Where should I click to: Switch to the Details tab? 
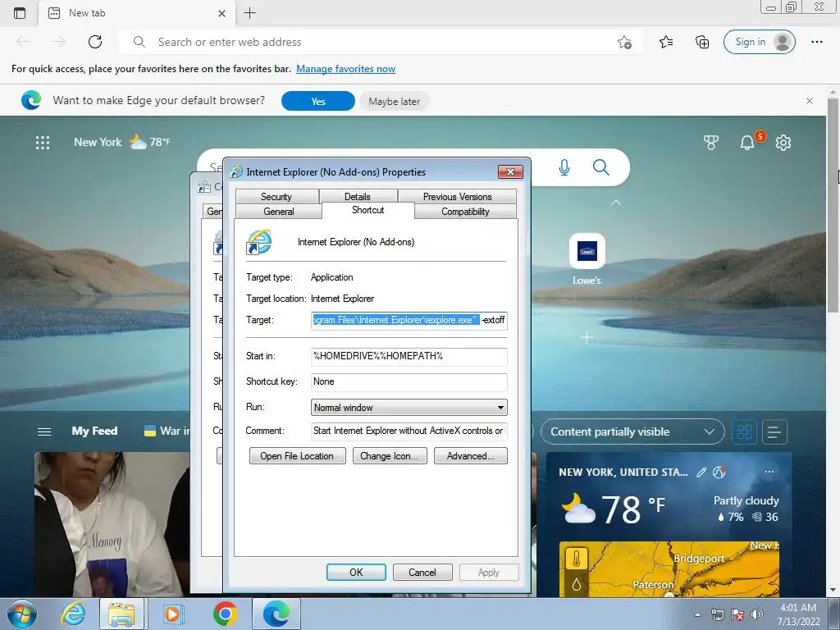coord(358,197)
